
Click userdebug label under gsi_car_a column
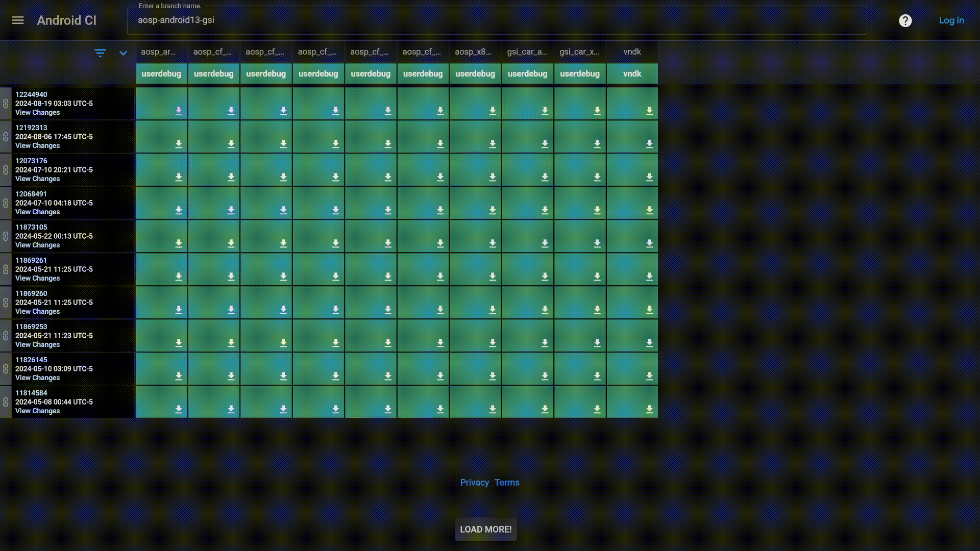point(527,73)
